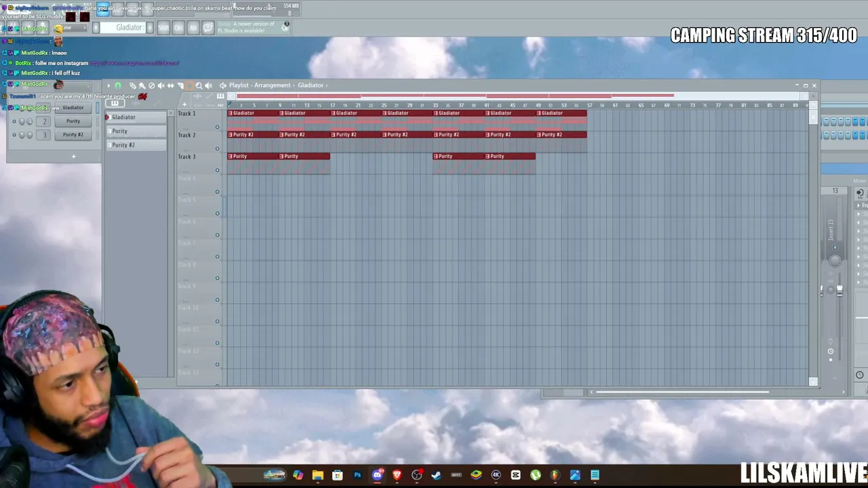Select the Playback speaker tool in Playlist
This screenshot has width=868, height=488.
tap(208, 85)
